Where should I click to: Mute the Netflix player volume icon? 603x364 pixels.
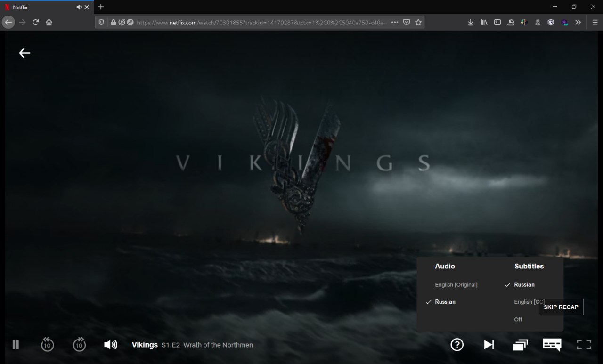pos(111,345)
